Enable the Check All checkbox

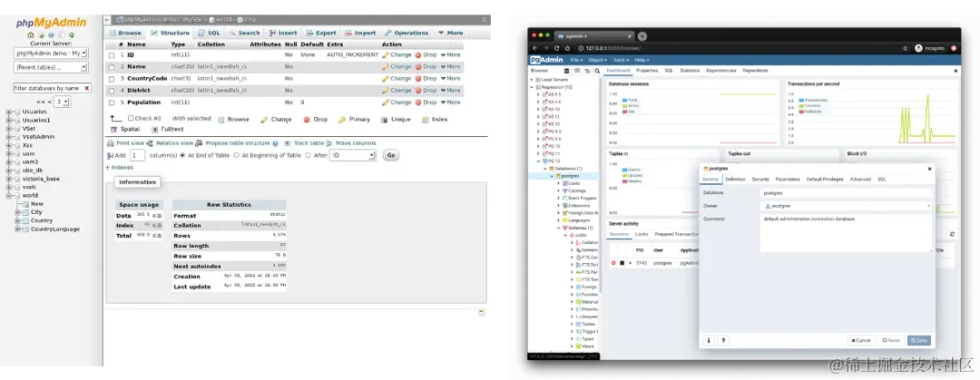[x=131, y=118]
